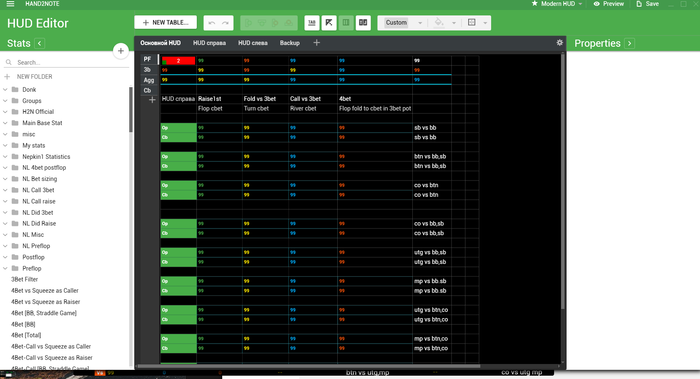Select the 3Bet Filter stat

click(x=25, y=279)
